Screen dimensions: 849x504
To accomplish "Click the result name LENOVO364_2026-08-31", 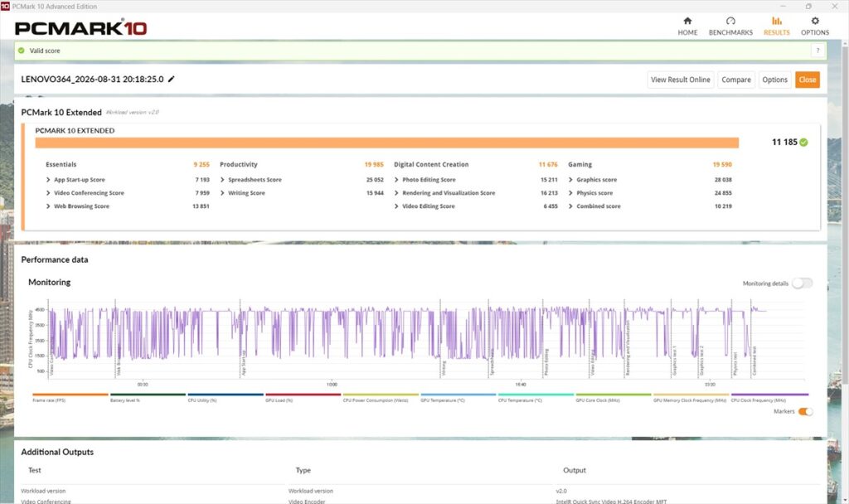I will [92, 79].
